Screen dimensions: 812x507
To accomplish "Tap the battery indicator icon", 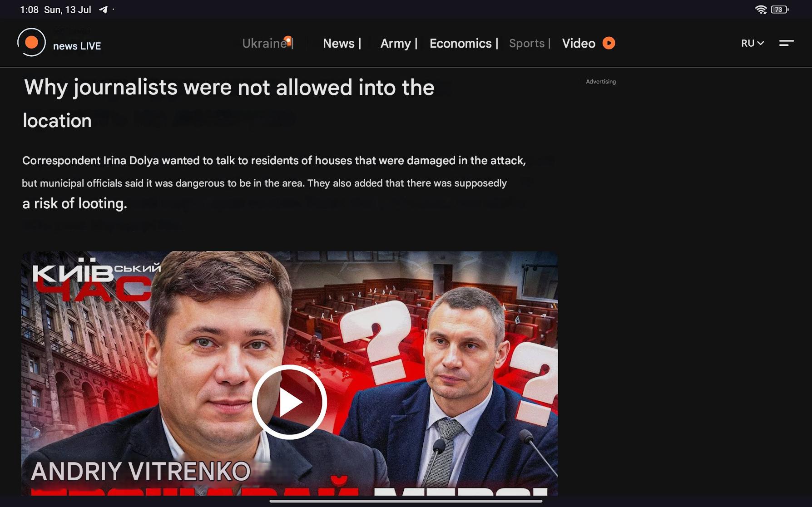I will 780,10.
